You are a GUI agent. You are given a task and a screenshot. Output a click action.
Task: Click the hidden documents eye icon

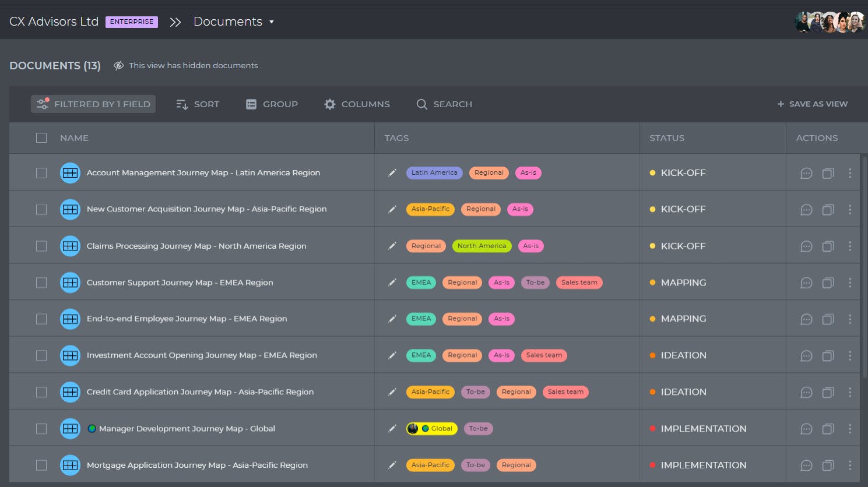[x=118, y=65]
